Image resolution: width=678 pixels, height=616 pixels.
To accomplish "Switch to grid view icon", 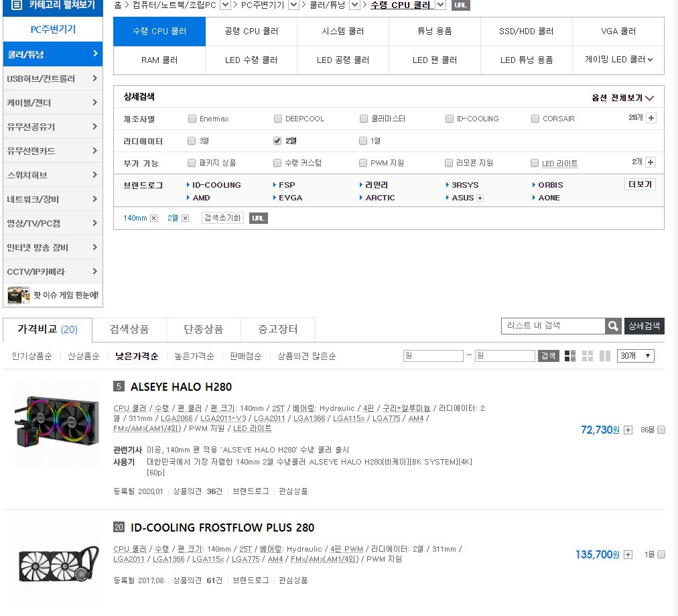I will (x=588, y=356).
